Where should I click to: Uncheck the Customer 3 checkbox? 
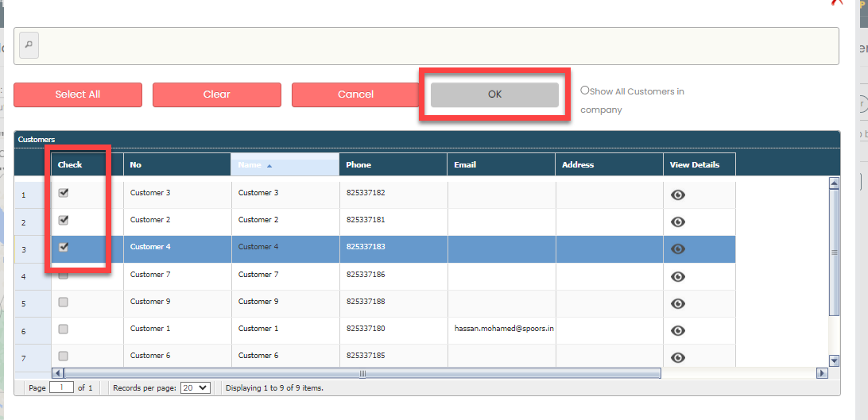tap(64, 193)
